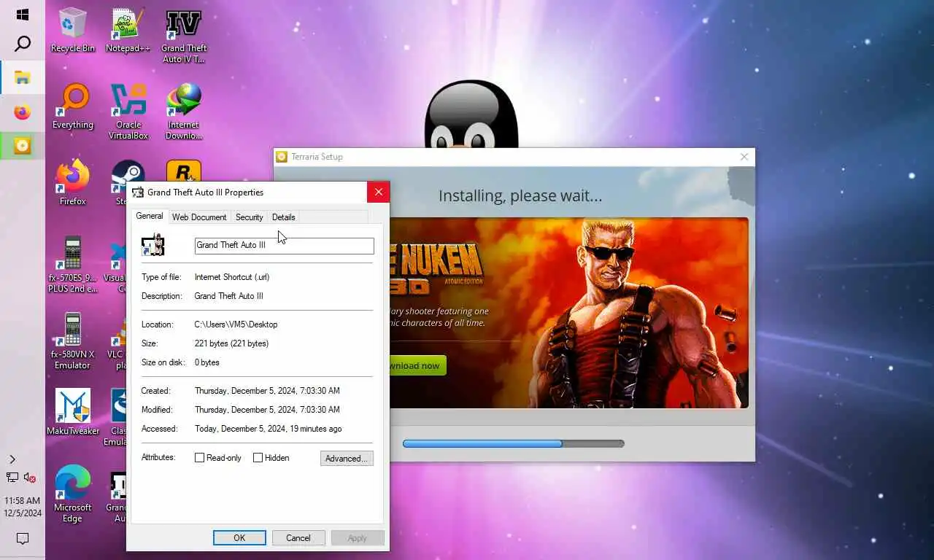The height and width of the screenshot is (560, 934).
Task: Click the network status tray icon
Action: tap(12, 478)
